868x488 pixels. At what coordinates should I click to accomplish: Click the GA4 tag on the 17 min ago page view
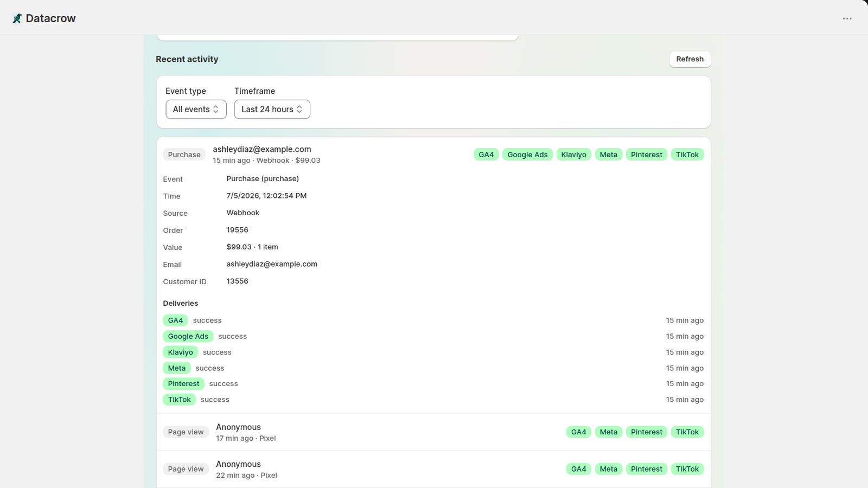coord(578,432)
